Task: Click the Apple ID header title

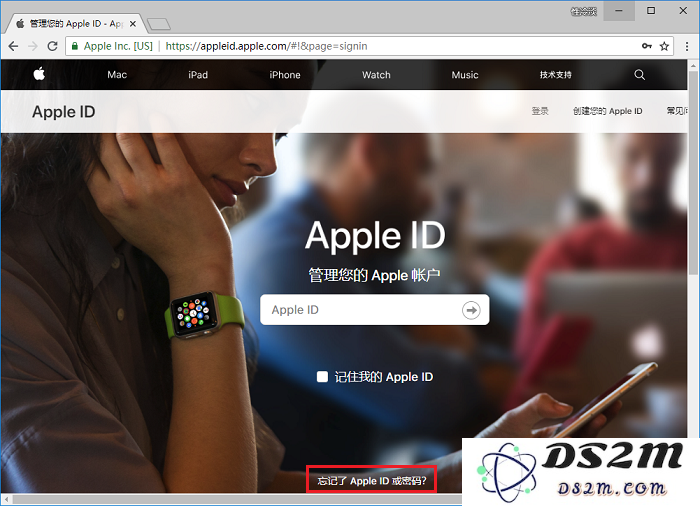Action: (63, 112)
